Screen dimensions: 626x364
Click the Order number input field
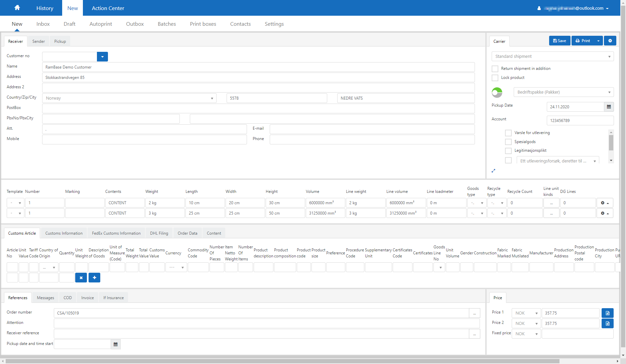(261, 313)
